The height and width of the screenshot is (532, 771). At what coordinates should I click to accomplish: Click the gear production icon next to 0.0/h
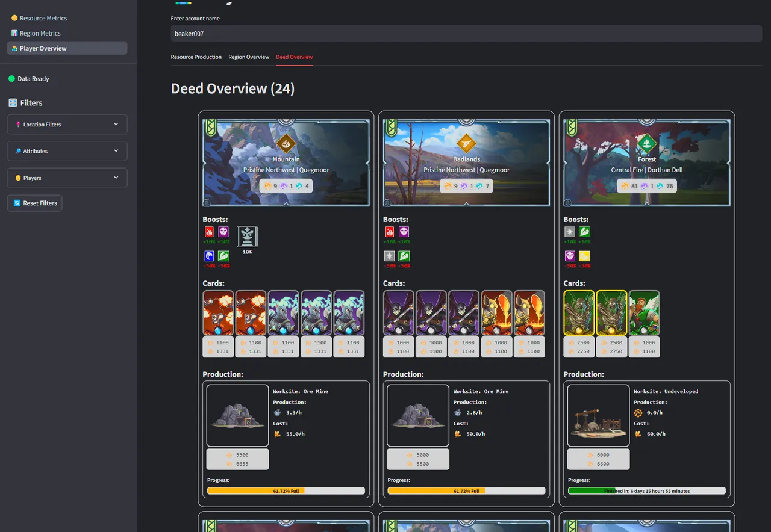(638, 413)
